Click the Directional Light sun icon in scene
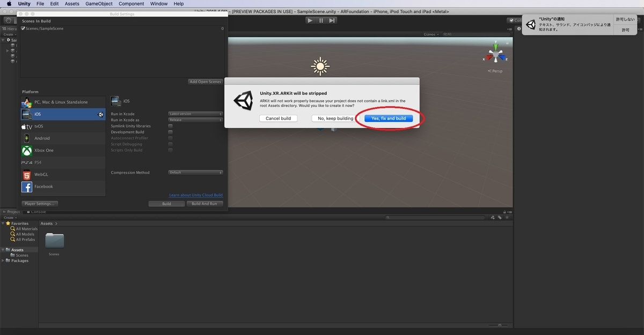644x335 pixels. pos(320,66)
